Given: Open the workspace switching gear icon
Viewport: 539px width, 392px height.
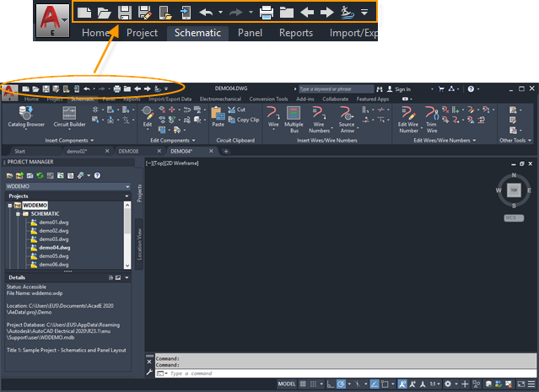Looking at the screenshot, I should 448,384.
